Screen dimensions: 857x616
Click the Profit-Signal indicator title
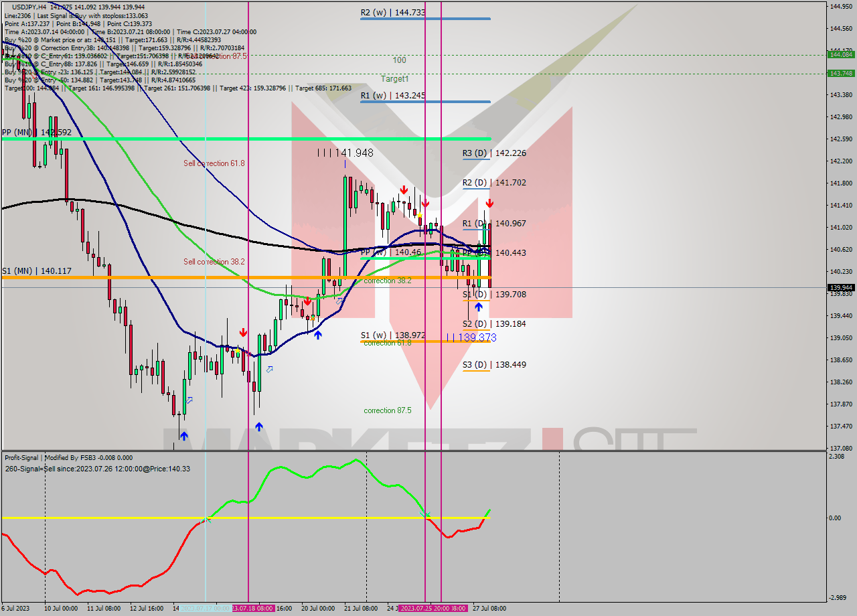pos(68,458)
